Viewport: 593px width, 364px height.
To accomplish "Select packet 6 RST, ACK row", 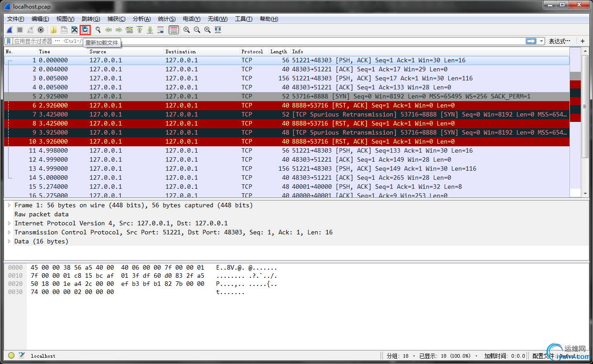I will [x=287, y=105].
